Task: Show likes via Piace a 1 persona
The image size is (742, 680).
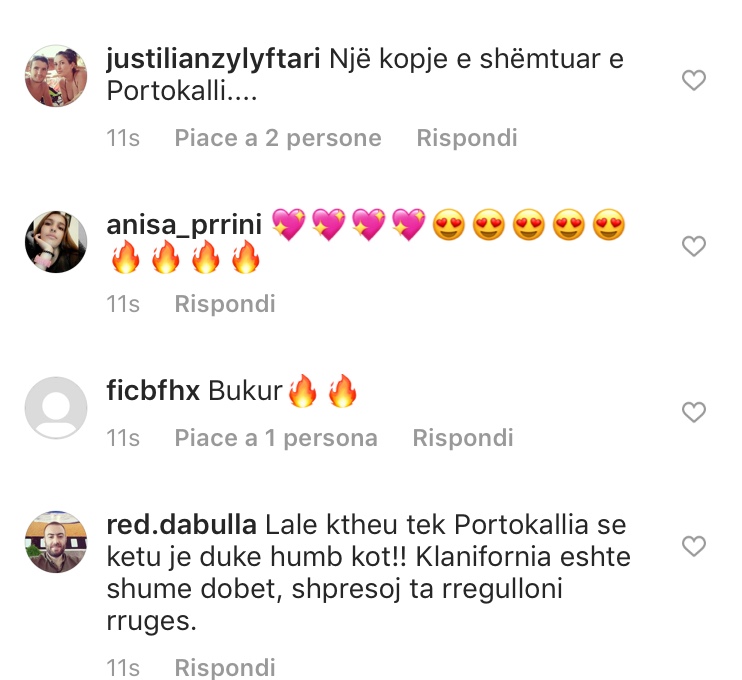Action: coord(276,438)
